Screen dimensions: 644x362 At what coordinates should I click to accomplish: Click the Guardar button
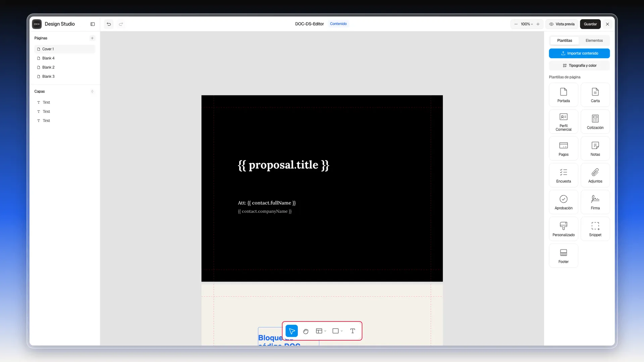(x=590, y=24)
